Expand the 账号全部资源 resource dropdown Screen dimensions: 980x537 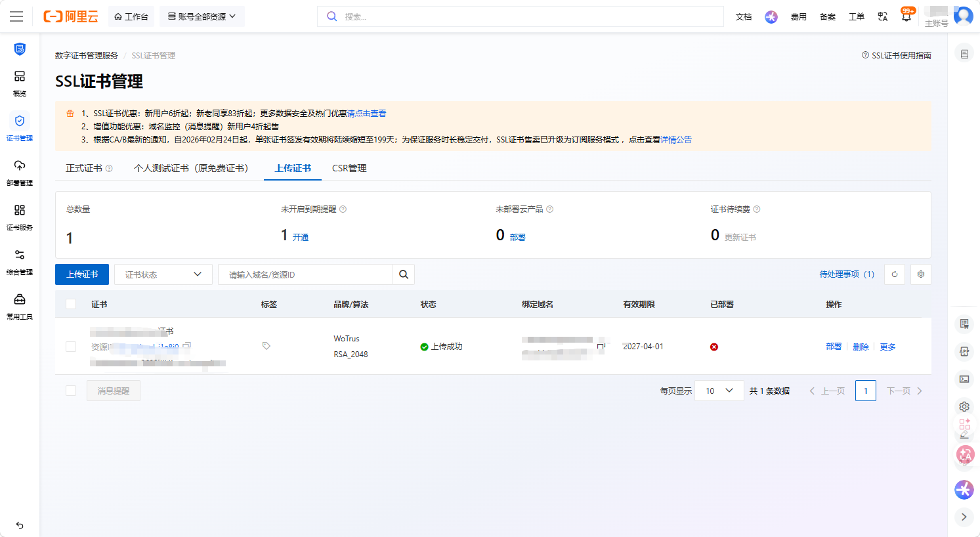(x=202, y=16)
